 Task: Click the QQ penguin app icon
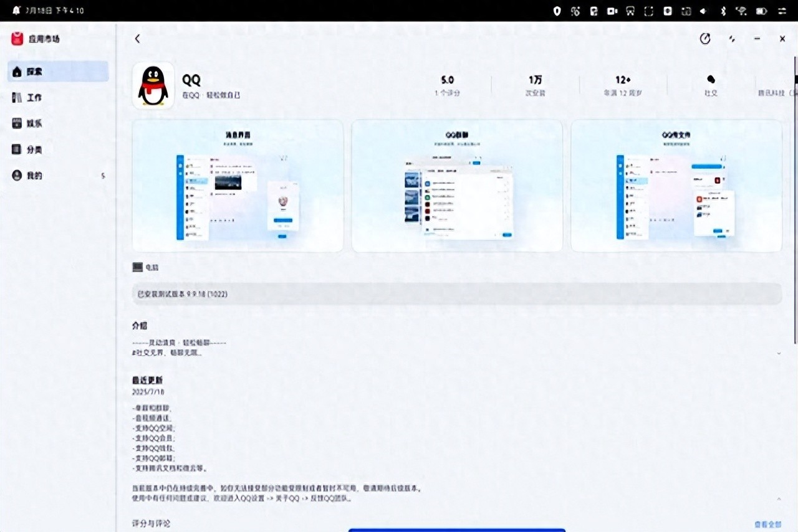pyautogui.click(x=153, y=85)
